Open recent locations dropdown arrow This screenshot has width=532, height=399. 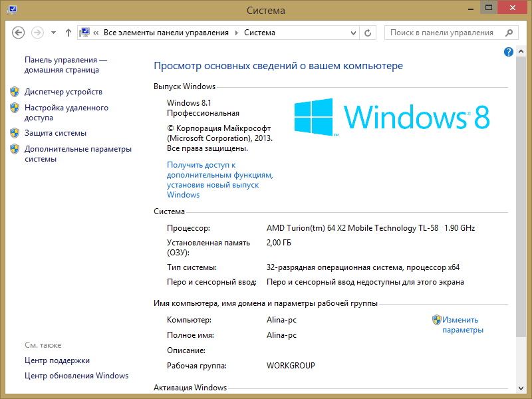pos(53,33)
